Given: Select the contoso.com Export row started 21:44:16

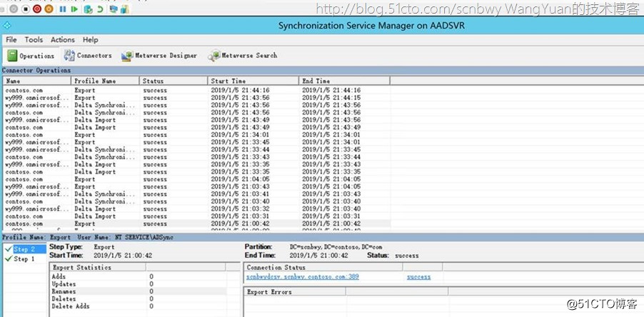Looking at the screenshot, I should point(196,91).
